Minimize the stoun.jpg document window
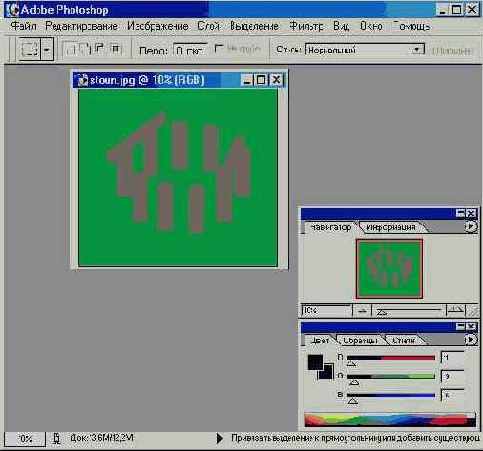Image resolution: width=483 pixels, height=451 pixels. (247, 80)
